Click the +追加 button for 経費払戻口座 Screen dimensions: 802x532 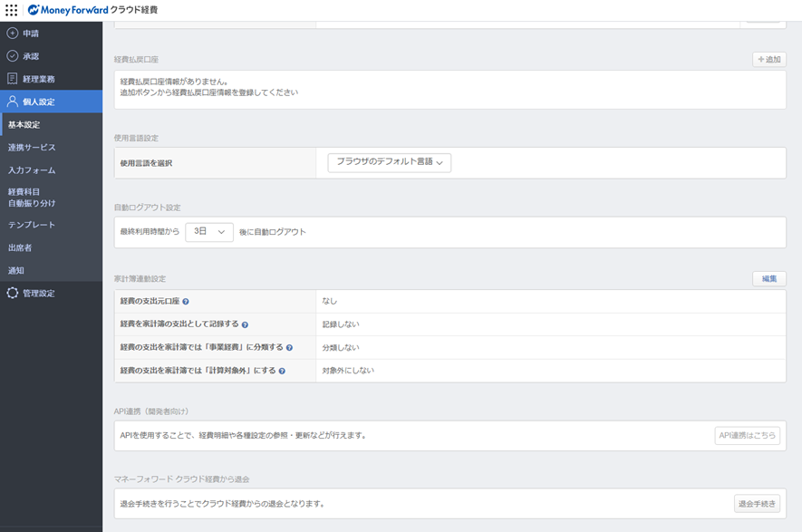(768, 60)
